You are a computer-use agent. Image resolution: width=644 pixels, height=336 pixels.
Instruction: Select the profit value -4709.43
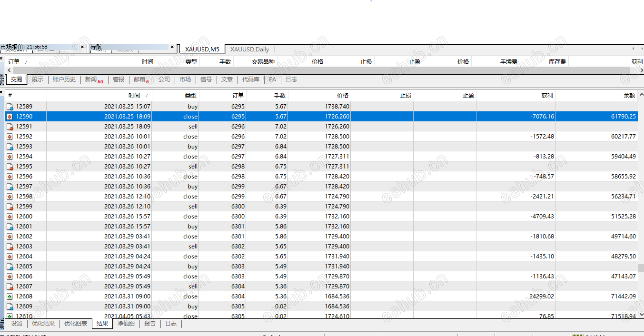coord(542,217)
